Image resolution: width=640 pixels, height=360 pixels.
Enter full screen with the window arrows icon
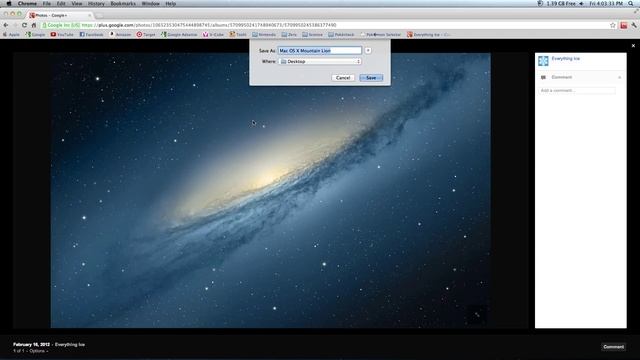(x=635, y=12)
